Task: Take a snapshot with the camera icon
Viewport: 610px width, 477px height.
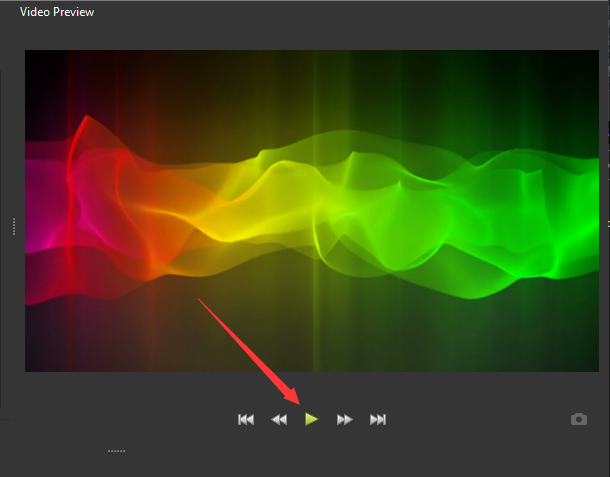Action: 579,419
